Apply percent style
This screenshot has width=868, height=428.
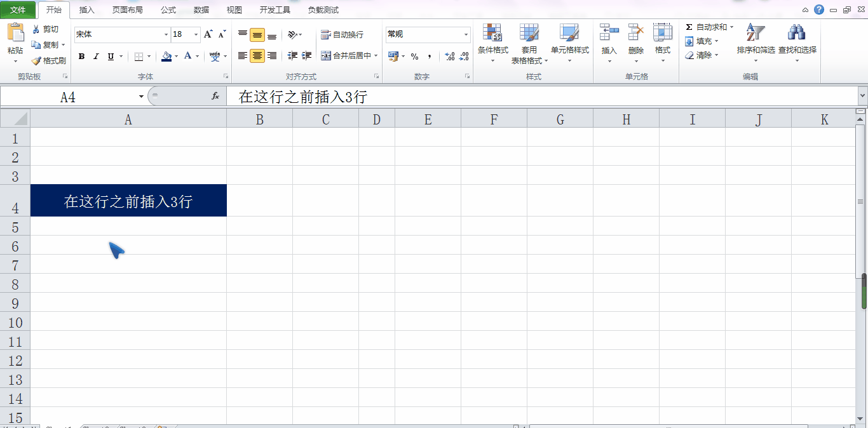click(414, 57)
